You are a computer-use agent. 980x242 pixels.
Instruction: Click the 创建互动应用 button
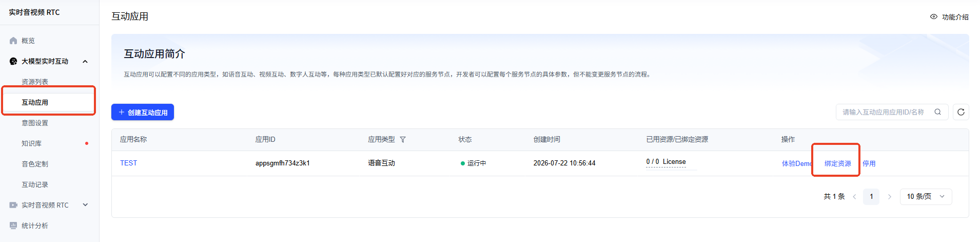click(143, 112)
